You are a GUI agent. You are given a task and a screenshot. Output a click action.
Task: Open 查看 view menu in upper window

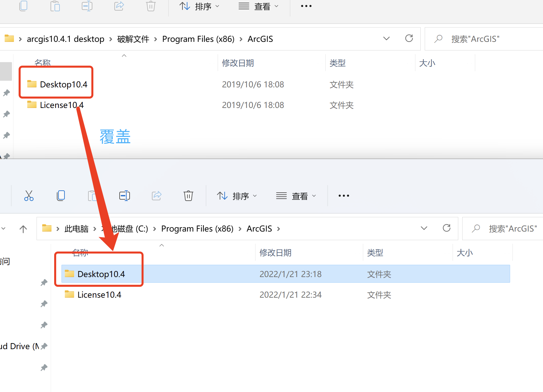[259, 6]
